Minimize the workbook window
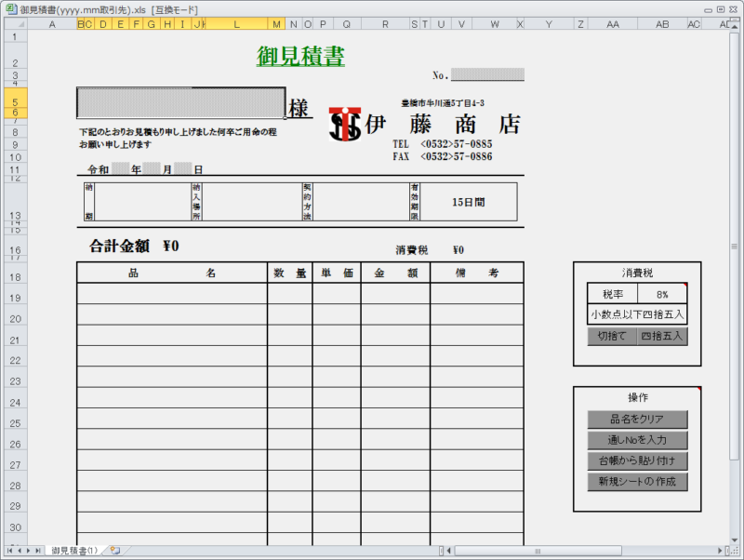 tap(708, 10)
